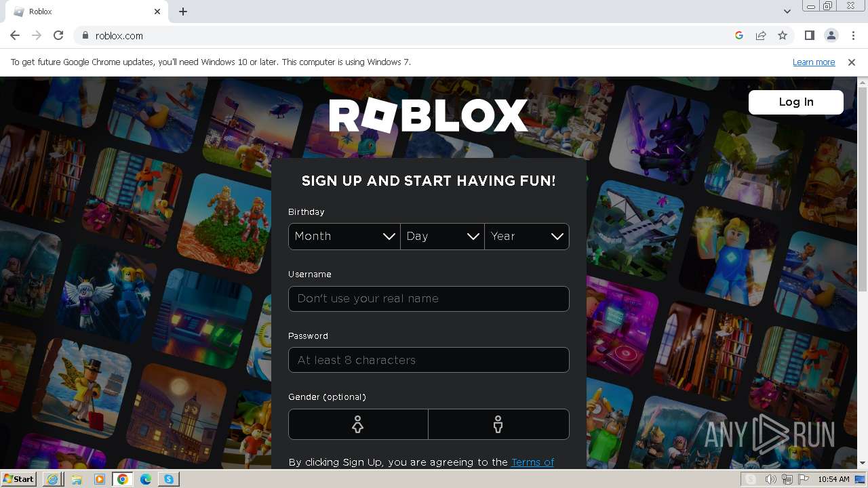
Task: Open a new tab with plus button
Action: point(183,12)
